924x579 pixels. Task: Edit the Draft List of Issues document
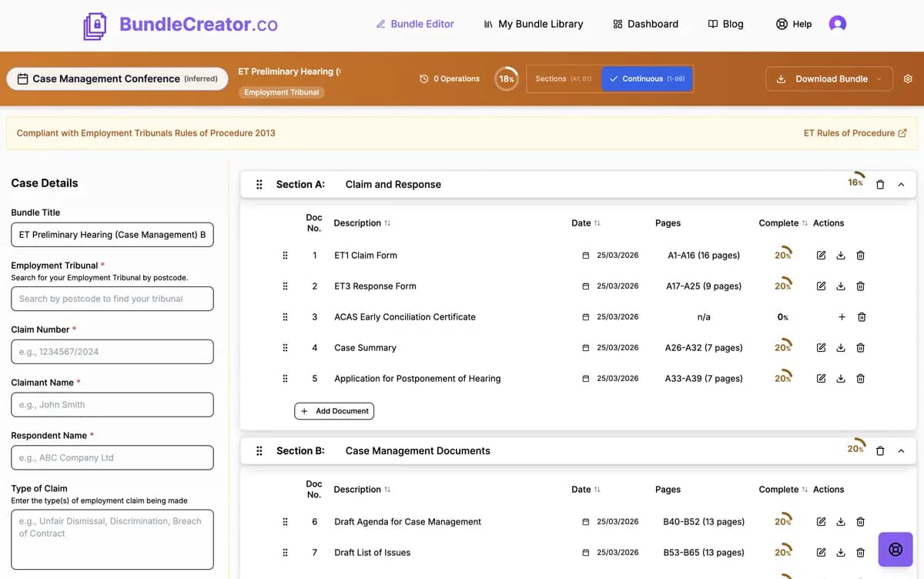(821, 553)
